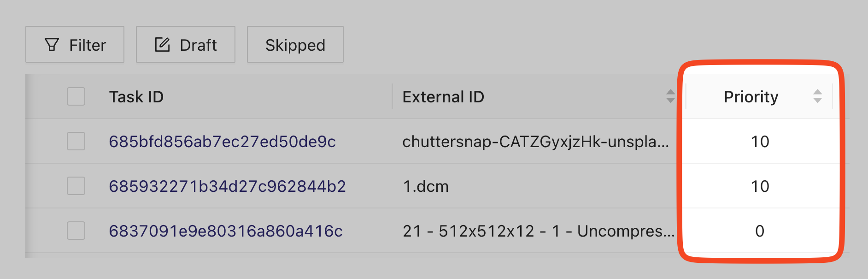Image resolution: width=868 pixels, height=279 pixels.
Task: Show Skipped tasks
Action: pyautogui.click(x=295, y=45)
